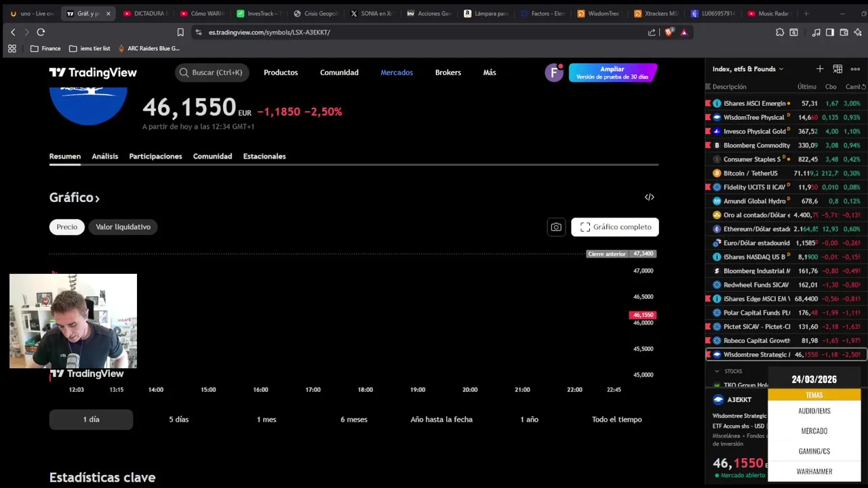868x488 pixels.
Task: Open a new browser tab
Action: pos(806,14)
